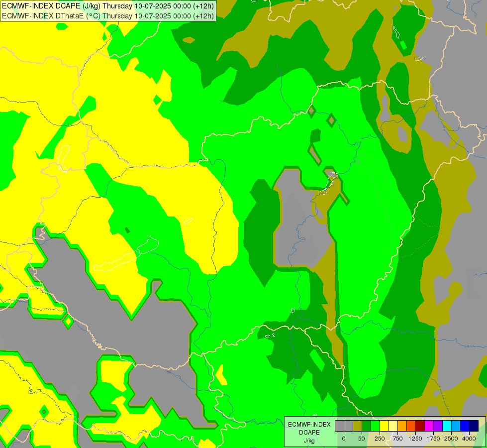487x448 pixels.
Task: Click the legend value 50
Action: (x=362, y=439)
